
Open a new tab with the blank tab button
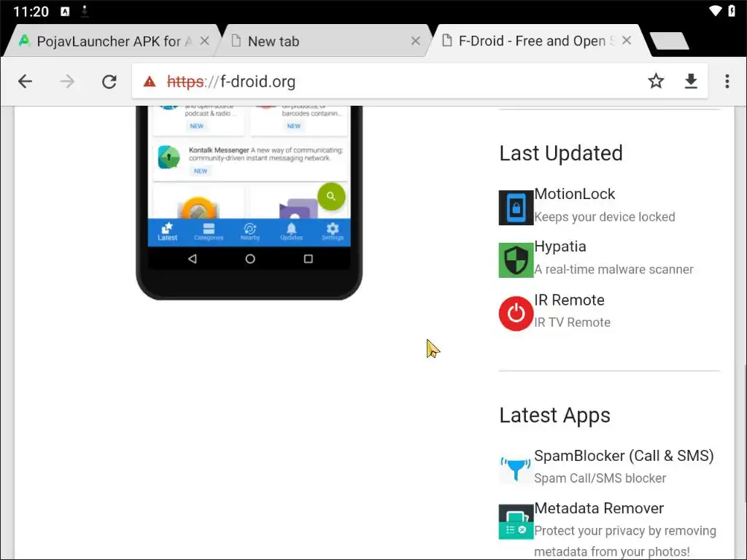coord(670,41)
